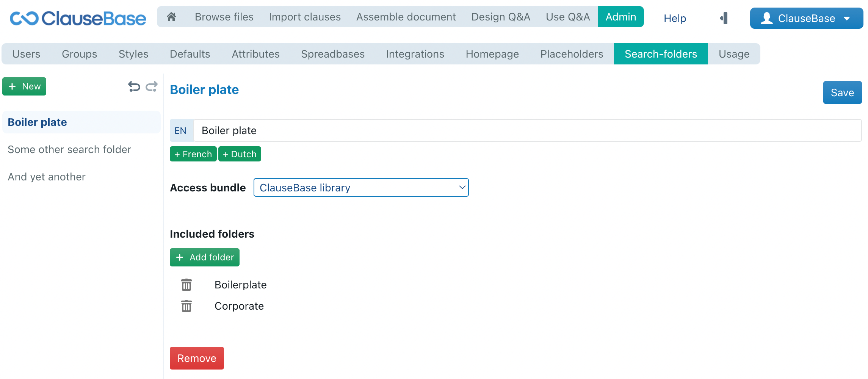868x379 pixels.
Task: Switch to the Usage tab
Action: pyautogui.click(x=734, y=54)
